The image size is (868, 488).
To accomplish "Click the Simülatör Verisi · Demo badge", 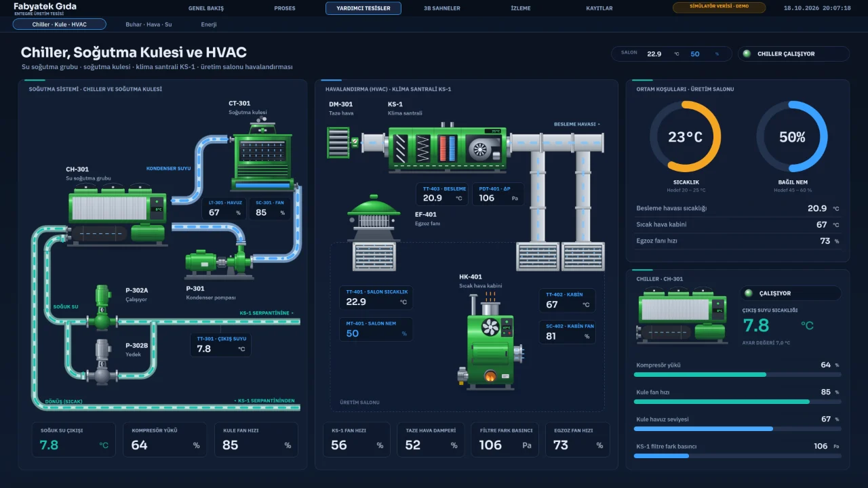I will point(719,7).
